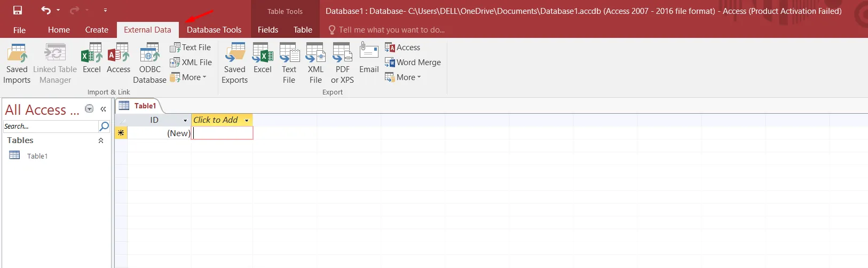Open the File menu
Screen dimensions: 868x268
click(19, 30)
